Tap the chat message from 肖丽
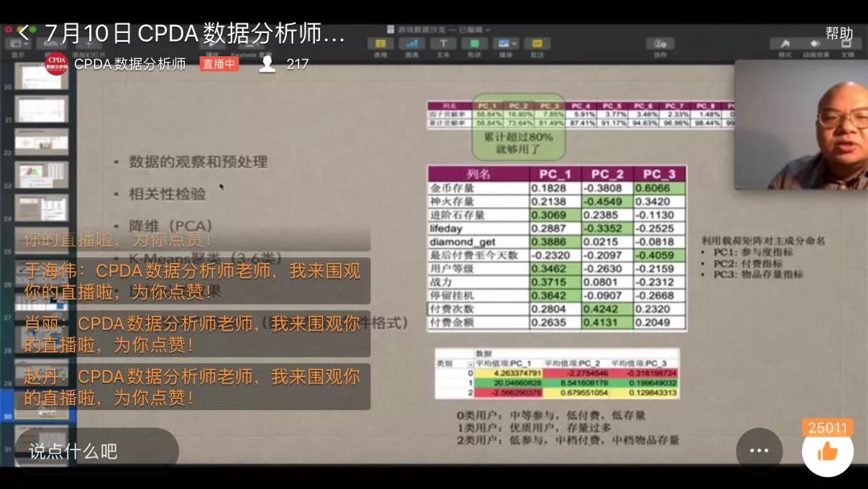The image size is (868, 489). click(192, 334)
